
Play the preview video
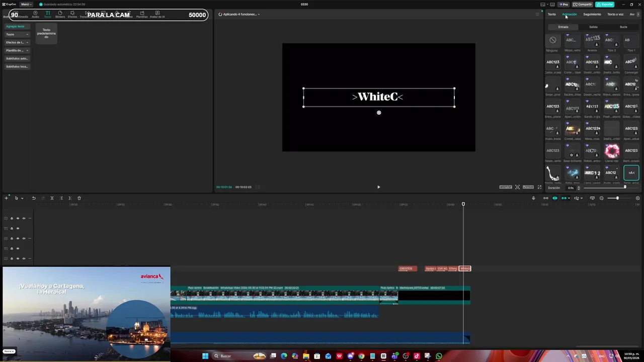coord(378,187)
